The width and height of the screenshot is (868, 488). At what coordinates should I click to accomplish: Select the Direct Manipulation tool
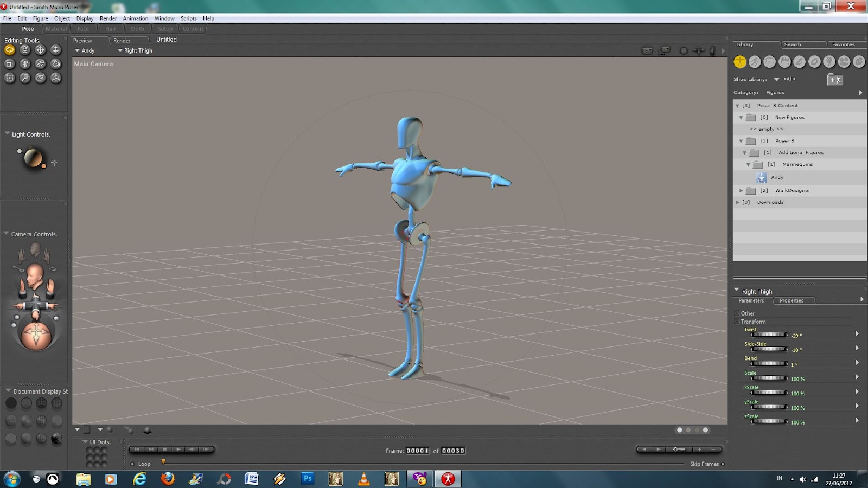coord(55,78)
